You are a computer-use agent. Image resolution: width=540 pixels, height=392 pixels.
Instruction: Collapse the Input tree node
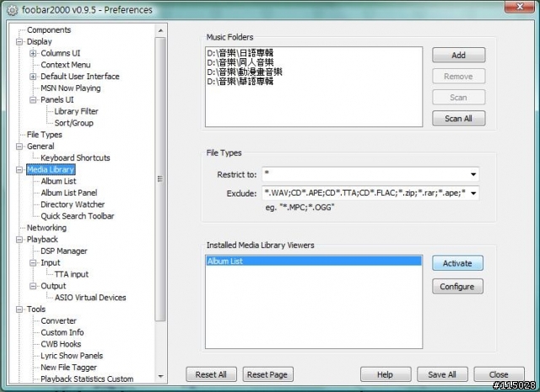33,263
